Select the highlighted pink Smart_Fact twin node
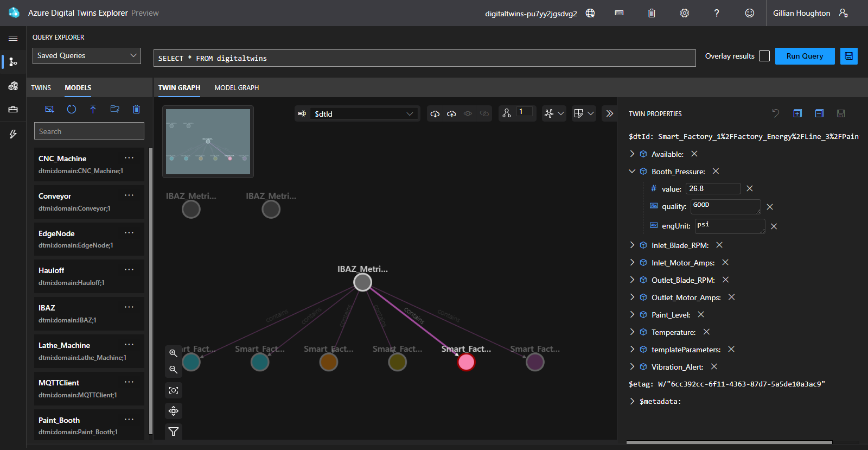Viewport: 868px width, 450px height. click(466, 362)
